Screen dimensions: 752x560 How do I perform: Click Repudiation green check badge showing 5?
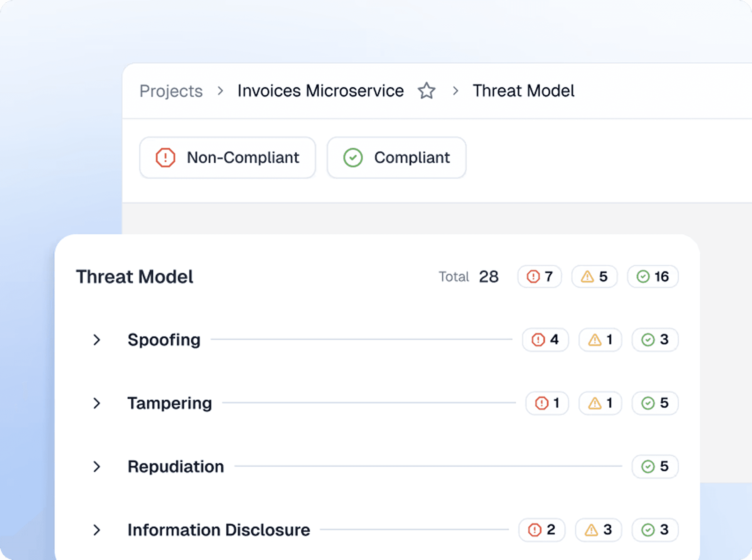click(655, 466)
